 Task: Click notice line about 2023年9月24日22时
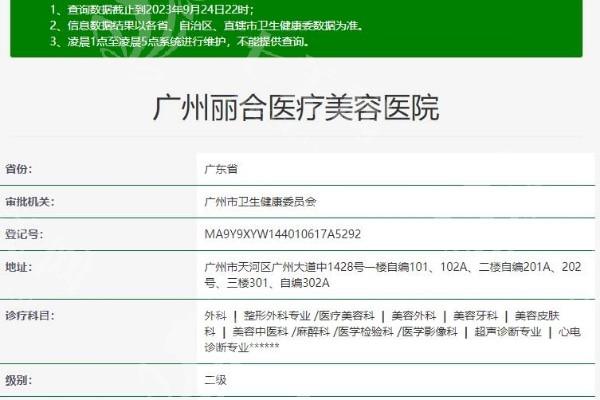click(152, 9)
